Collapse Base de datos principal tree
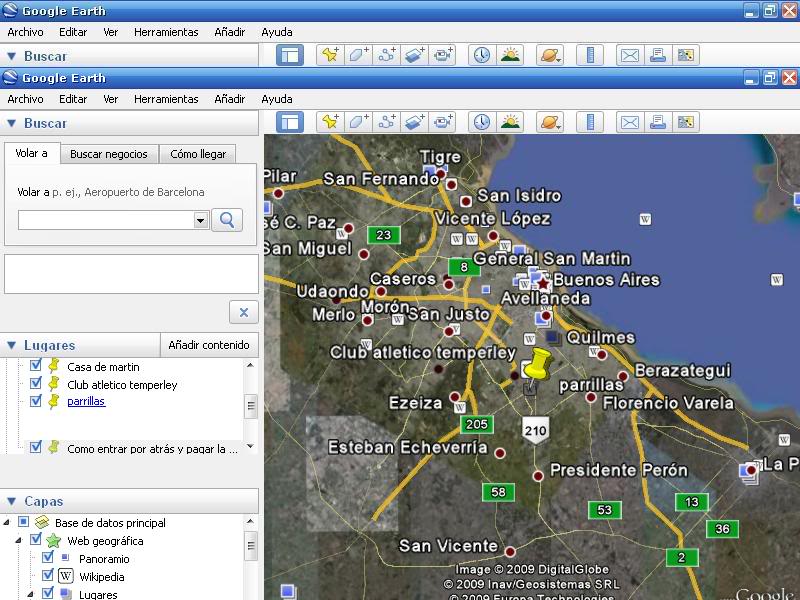Image resolution: width=800 pixels, height=600 pixels. tap(7, 522)
